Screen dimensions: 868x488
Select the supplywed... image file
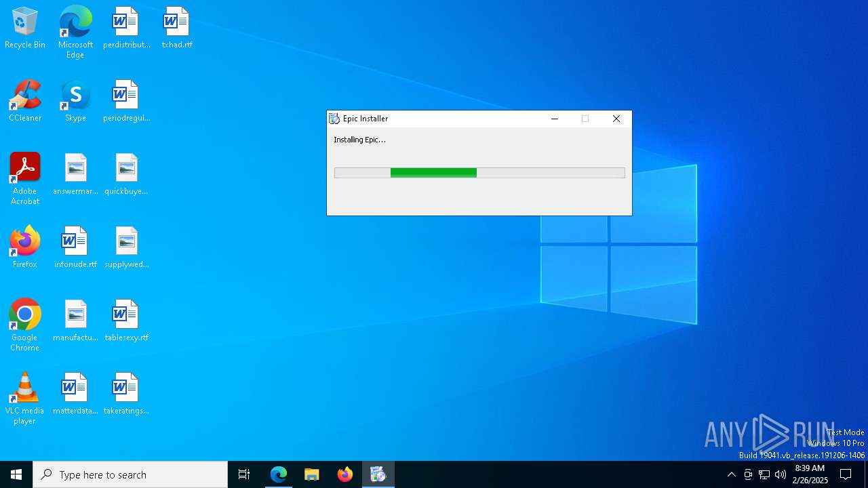(126, 248)
